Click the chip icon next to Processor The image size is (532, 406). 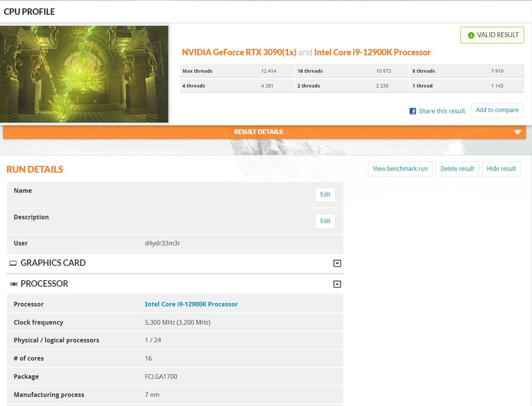coord(14,284)
